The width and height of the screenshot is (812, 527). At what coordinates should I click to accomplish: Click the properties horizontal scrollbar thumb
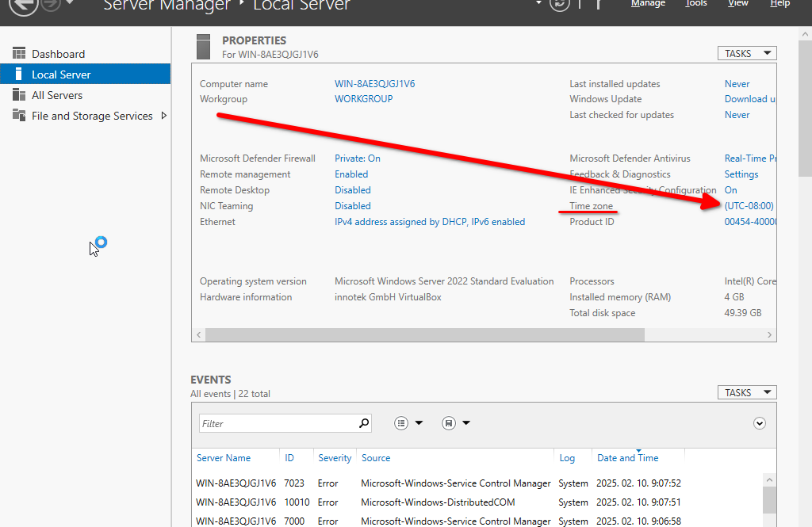coord(424,335)
